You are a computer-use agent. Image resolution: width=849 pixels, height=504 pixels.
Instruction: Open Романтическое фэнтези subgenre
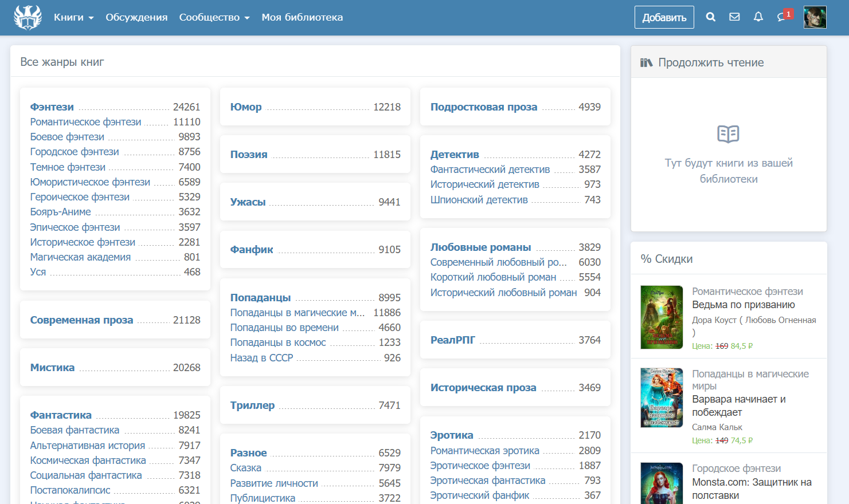tap(86, 122)
